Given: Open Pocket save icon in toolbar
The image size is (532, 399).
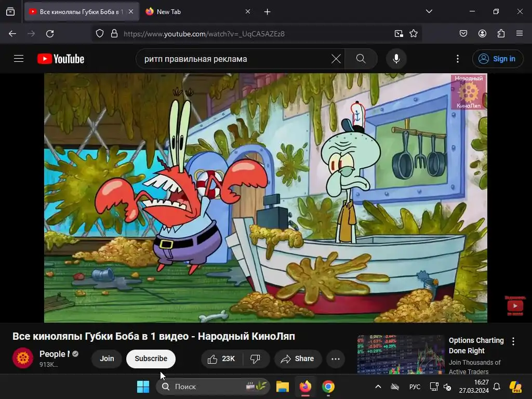Looking at the screenshot, I should pyautogui.click(x=463, y=34).
